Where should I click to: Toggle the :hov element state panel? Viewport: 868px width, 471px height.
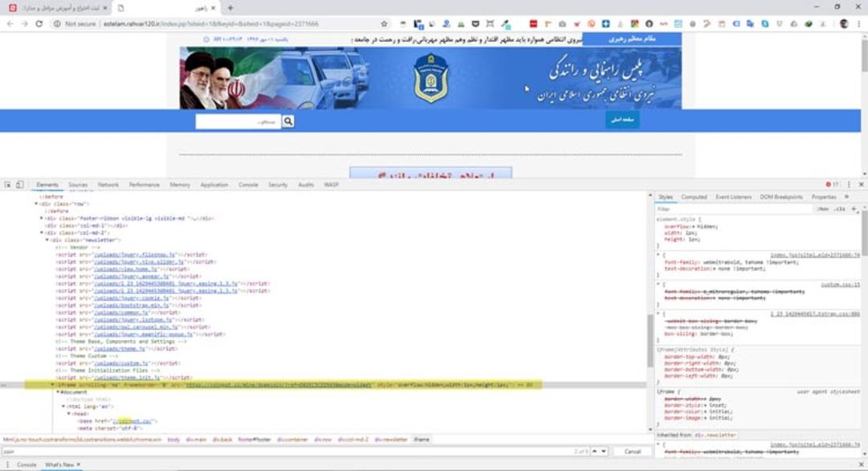point(823,209)
